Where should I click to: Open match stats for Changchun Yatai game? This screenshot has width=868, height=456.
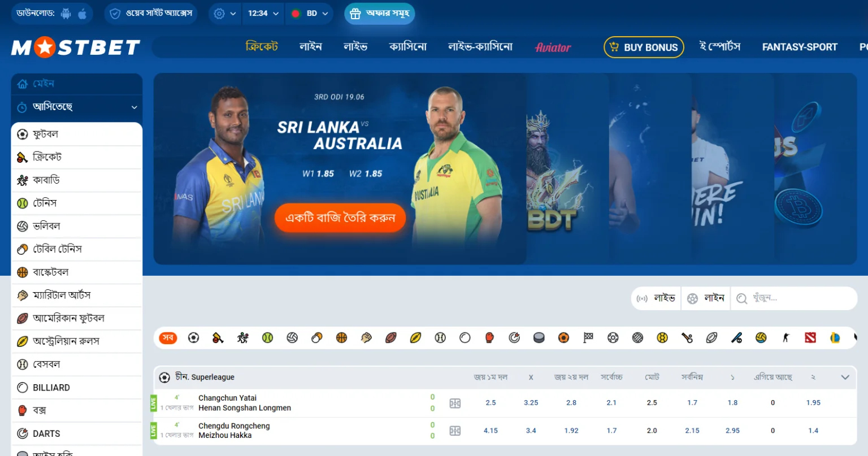pyautogui.click(x=455, y=403)
